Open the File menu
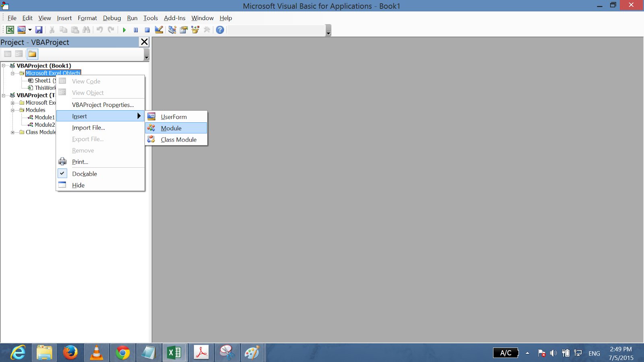Screen dimensions: 644x362 (12, 18)
